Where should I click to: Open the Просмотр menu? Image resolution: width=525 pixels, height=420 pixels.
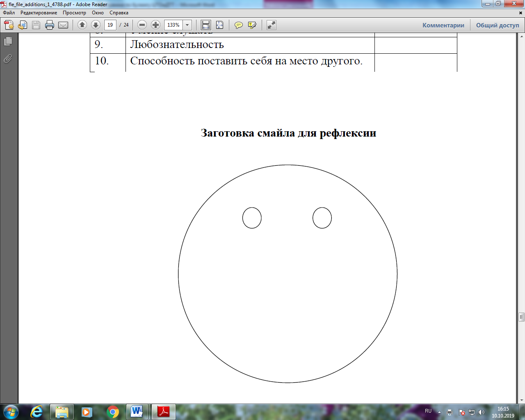coord(75,13)
